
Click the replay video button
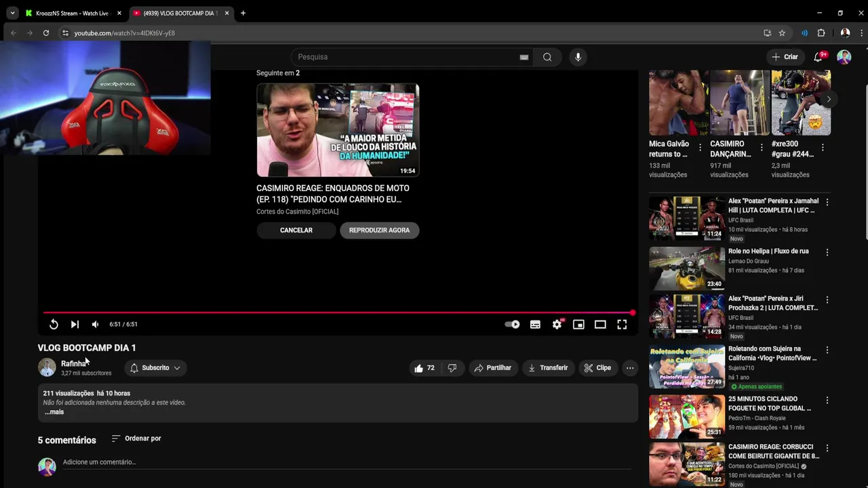54,325
